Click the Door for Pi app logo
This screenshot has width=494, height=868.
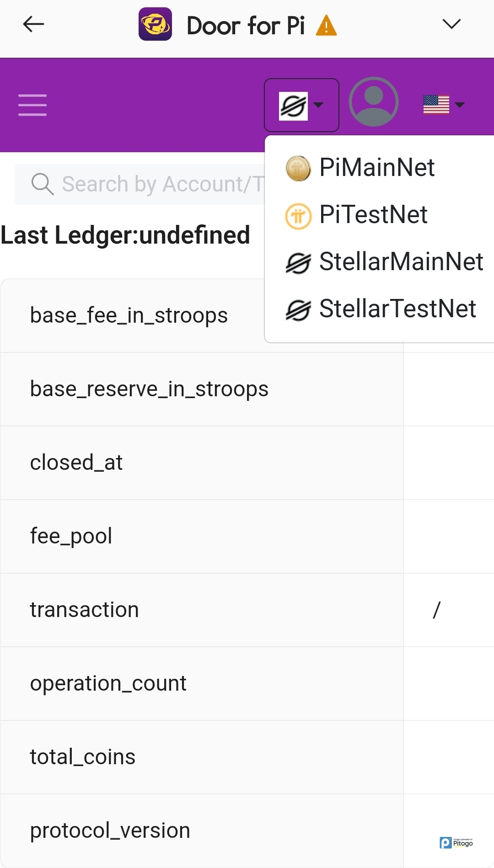click(x=155, y=24)
